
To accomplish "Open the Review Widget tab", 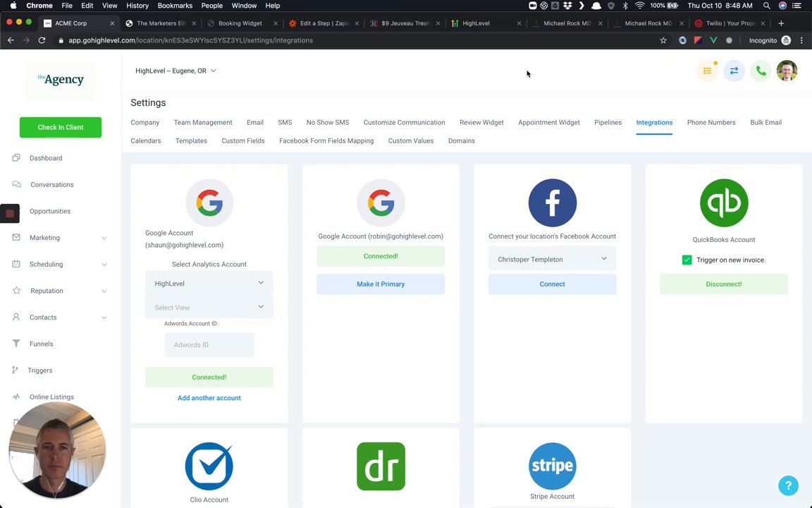I will (481, 123).
